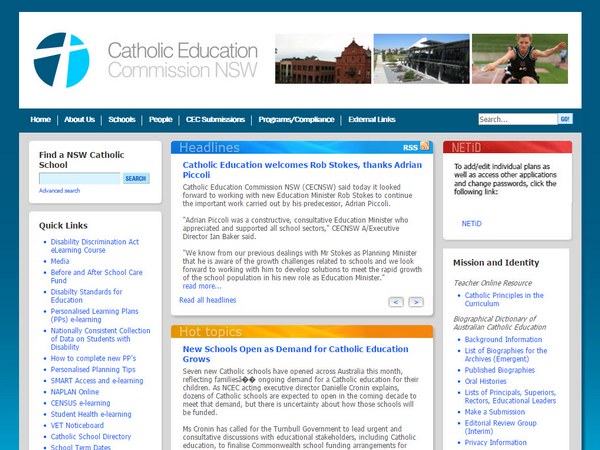Show previous headline with < button
The width and height of the screenshot is (600, 450).
point(396,302)
